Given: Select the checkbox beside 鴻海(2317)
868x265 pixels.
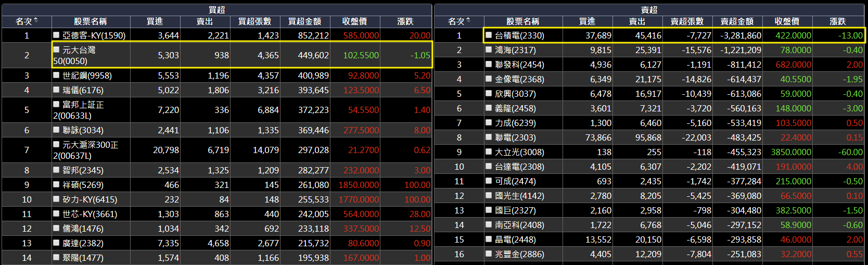Looking at the screenshot, I should click(x=489, y=49).
